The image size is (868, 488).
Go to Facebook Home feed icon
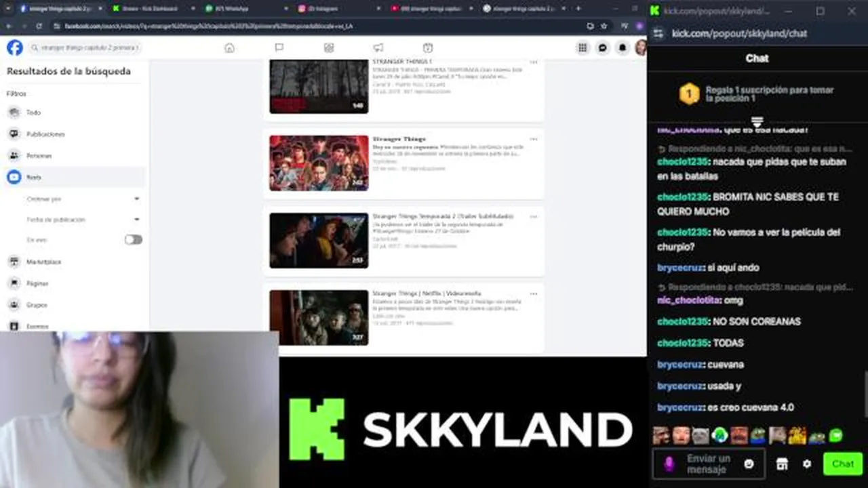[x=229, y=47]
